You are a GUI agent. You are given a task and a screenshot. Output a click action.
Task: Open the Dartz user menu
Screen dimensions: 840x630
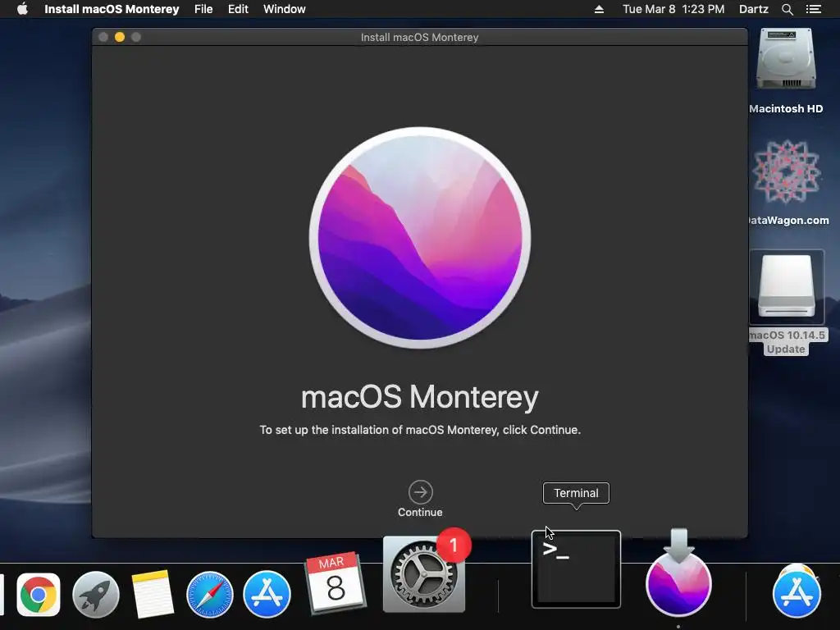click(754, 9)
